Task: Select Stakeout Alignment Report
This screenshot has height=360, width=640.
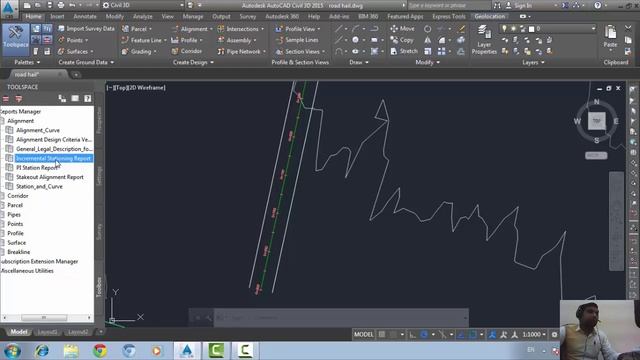Action: click(50, 177)
